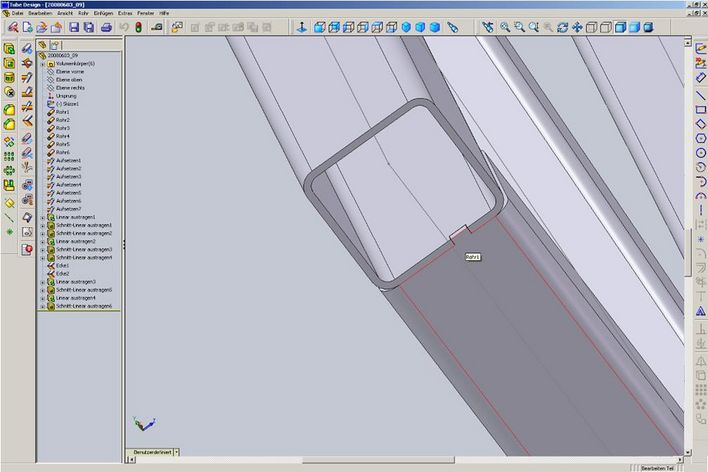Select the Pan (move arrows) view tool
Screen dimensions: 708x472
[x=577, y=27]
